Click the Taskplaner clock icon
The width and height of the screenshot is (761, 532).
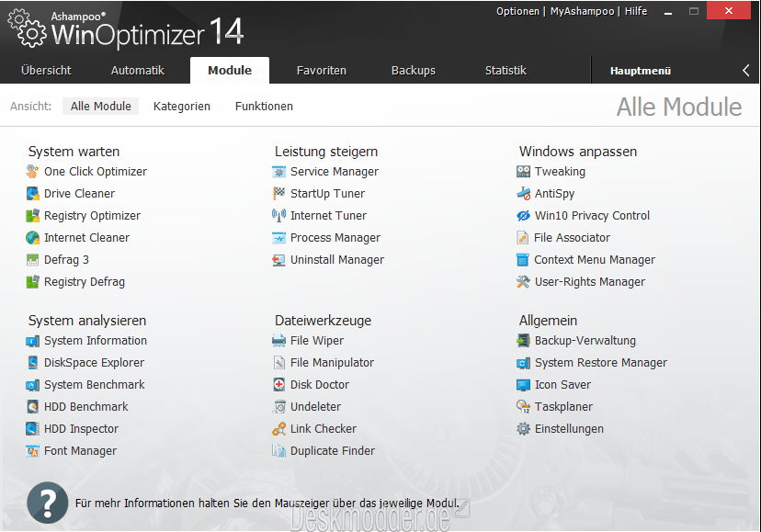coord(523,407)
